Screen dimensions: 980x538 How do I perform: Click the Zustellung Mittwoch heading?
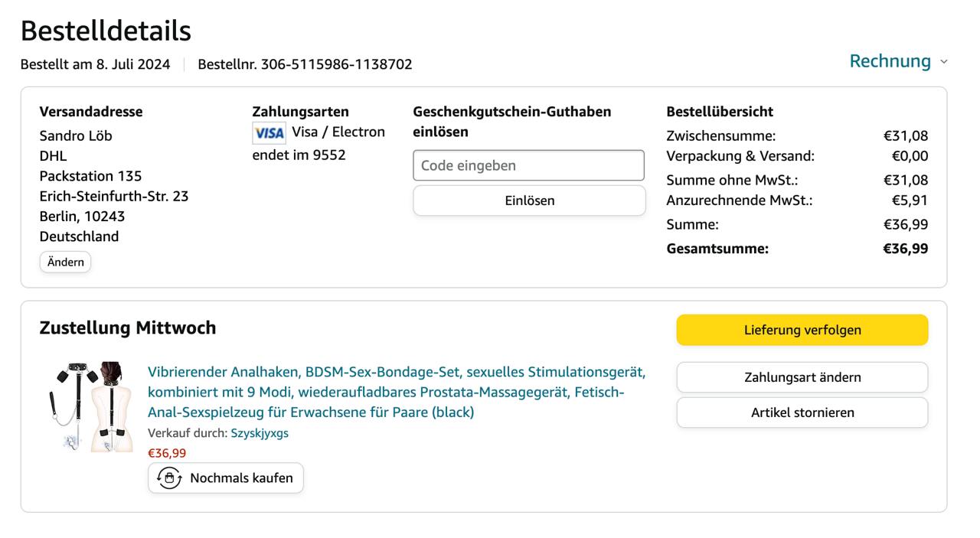[x=128, y=328]
